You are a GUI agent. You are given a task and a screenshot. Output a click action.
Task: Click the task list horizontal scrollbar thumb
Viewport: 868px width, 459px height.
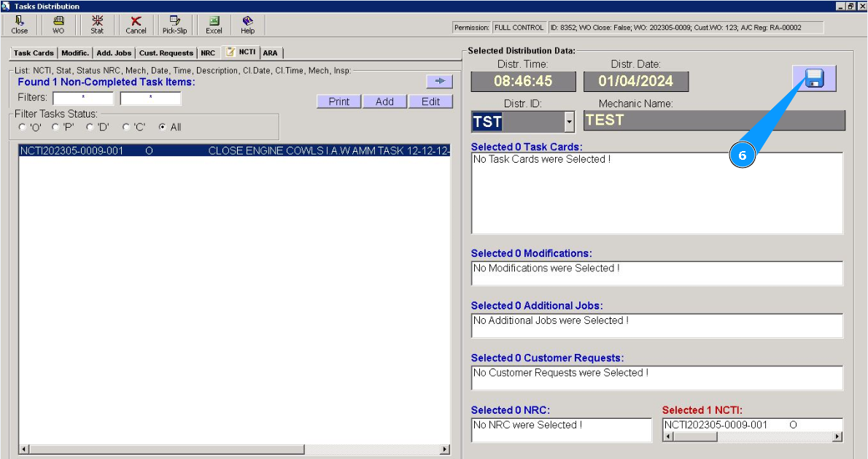click(166, 449)
